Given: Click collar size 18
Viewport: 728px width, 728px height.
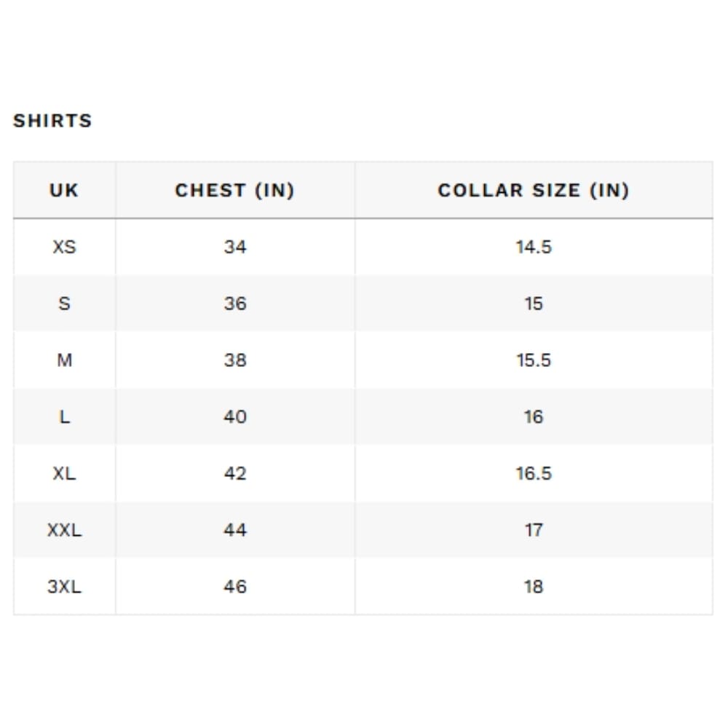Looking at the screenshot, I should [534, 587].
